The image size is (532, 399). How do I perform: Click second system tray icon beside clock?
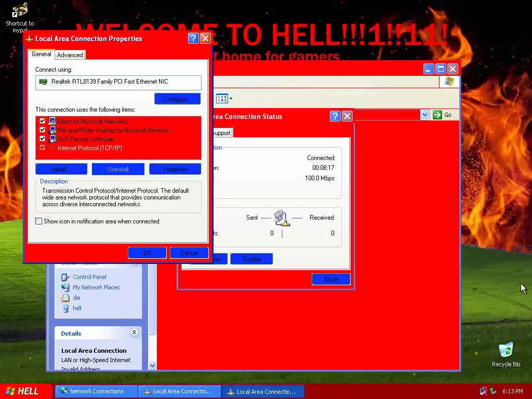tap(493, 391)
